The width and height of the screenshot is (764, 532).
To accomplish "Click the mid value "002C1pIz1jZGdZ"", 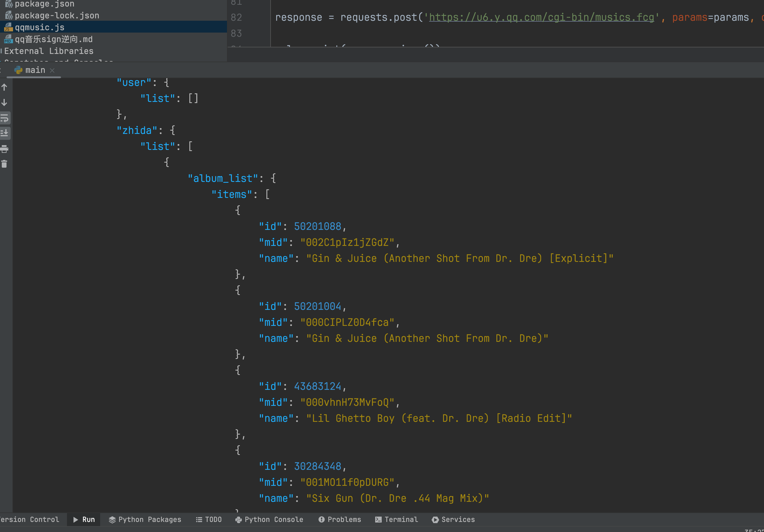I will click(x=347, y=242).
